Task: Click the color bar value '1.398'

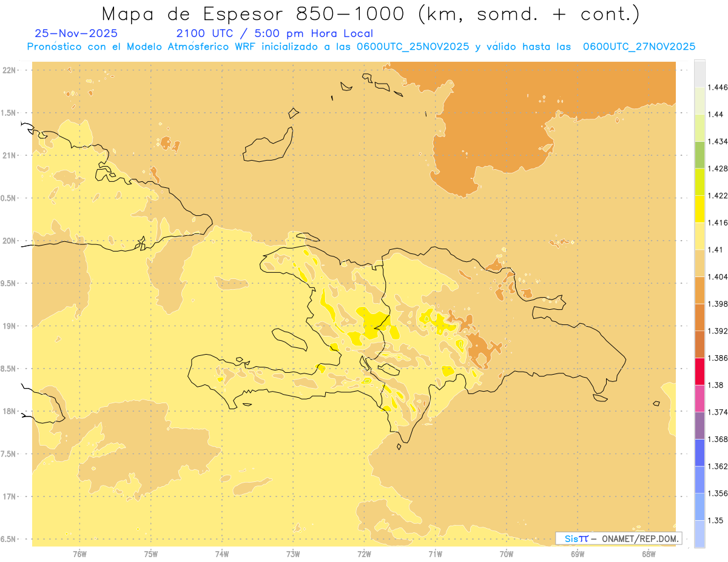Action: pos(718,304)
